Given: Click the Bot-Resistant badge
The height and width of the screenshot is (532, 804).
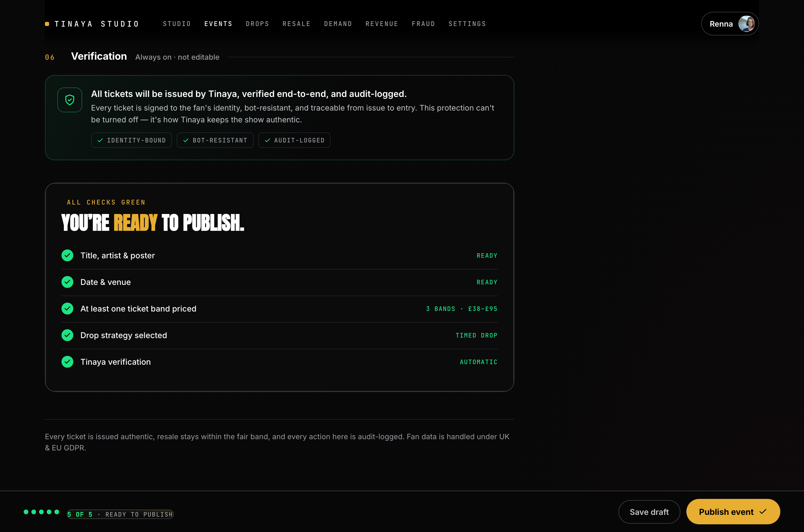Looking at the screenshot, I should click(215, 140).
